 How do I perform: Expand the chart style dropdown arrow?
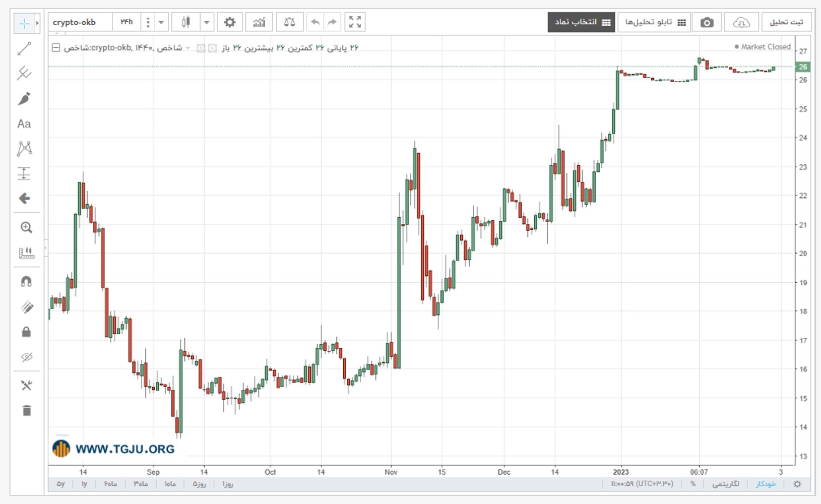[206, 22]
